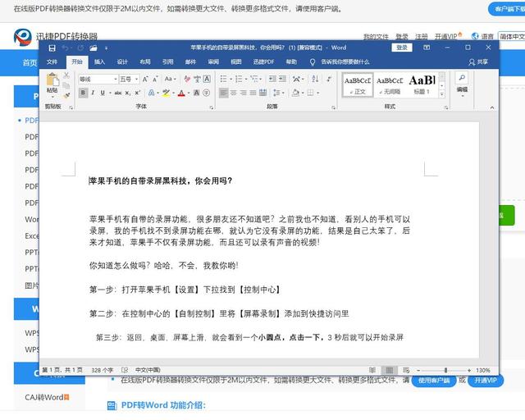
Task: Click the Format Painter brush icon
Action: pyautogui.click(x=66, y=95)
